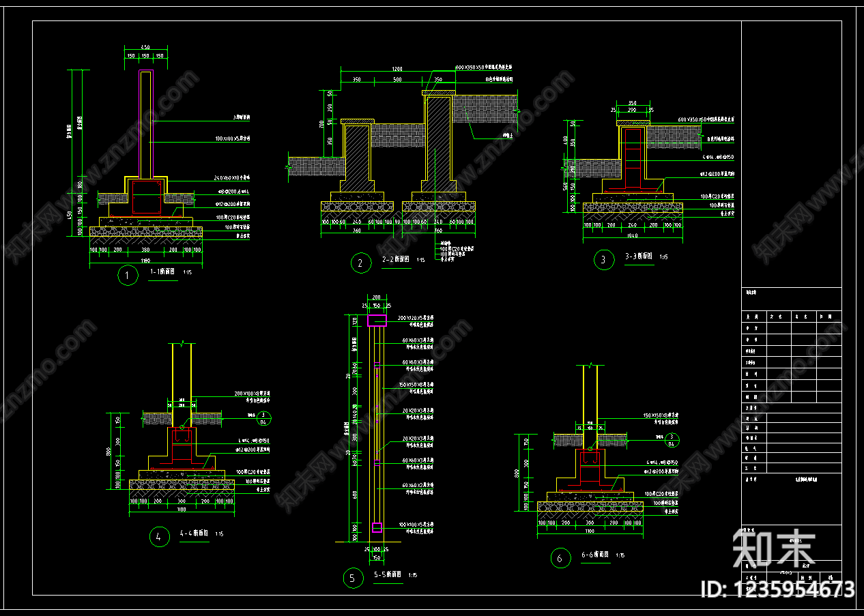Click the circled number 1 section marker

tap(127, 275)
